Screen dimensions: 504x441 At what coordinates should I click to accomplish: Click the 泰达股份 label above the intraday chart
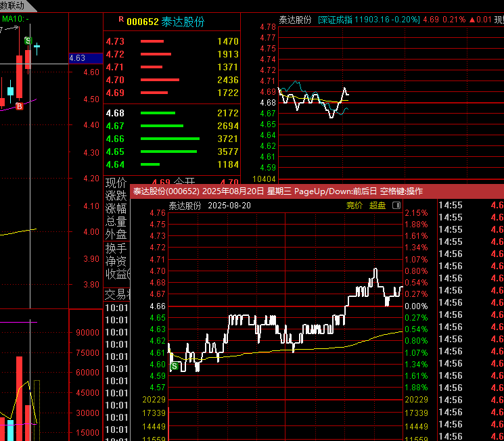pyautogui.click(x=295, y=20)
